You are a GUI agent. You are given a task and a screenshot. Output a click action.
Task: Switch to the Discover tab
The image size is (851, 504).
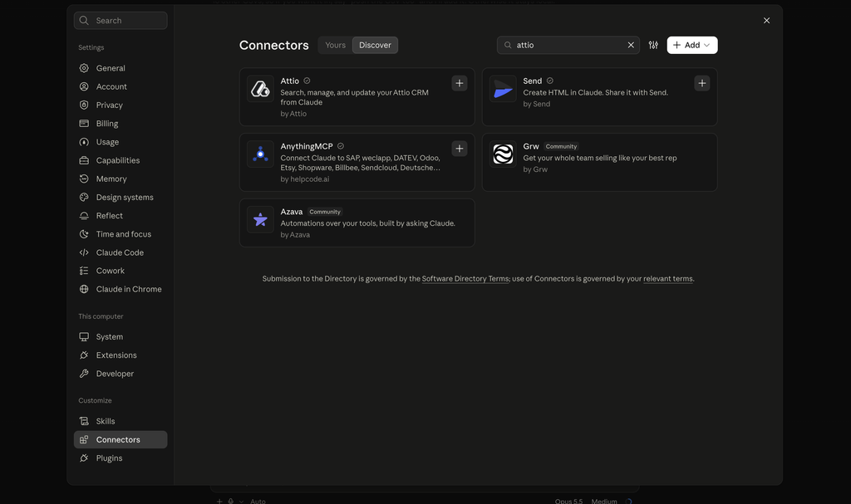pos(375,45)
